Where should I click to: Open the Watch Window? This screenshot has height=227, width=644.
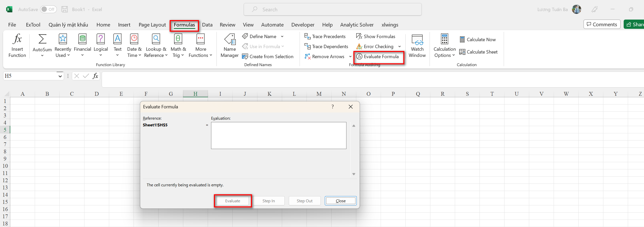pyautogui.click(x=417, y=46)
